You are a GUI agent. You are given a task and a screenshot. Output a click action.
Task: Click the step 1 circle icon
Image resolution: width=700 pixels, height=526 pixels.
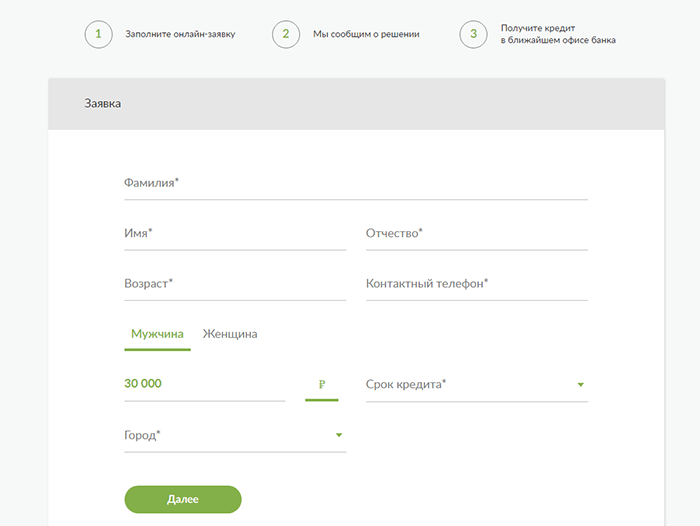pos(98,34)
